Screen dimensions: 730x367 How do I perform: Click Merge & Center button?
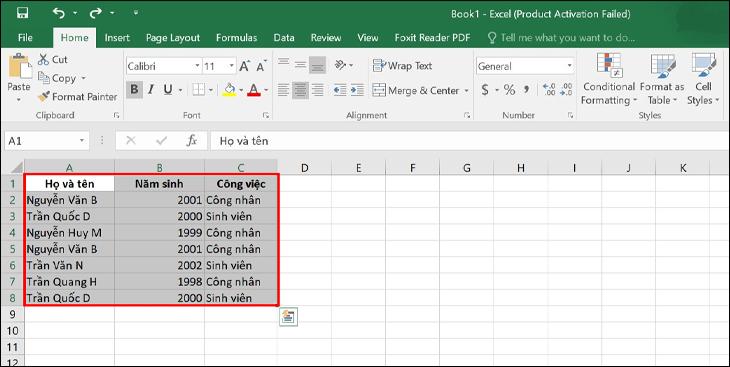[416, 90]
